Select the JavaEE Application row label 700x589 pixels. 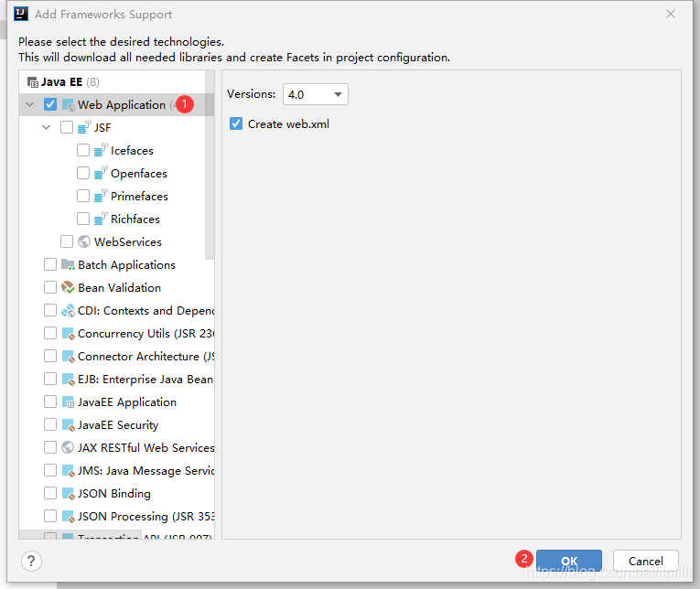pyautogui.click(x=127, y=402)
